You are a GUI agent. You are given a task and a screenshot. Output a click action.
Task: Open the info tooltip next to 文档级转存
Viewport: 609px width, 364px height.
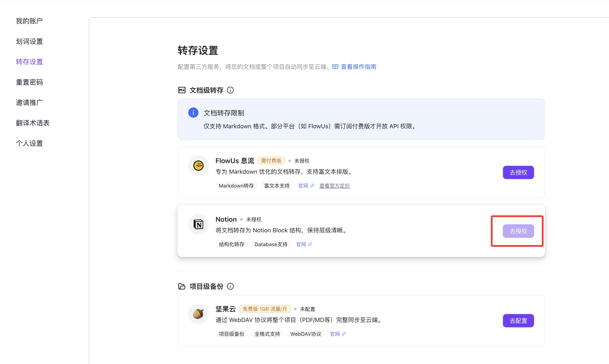(230, 90)
